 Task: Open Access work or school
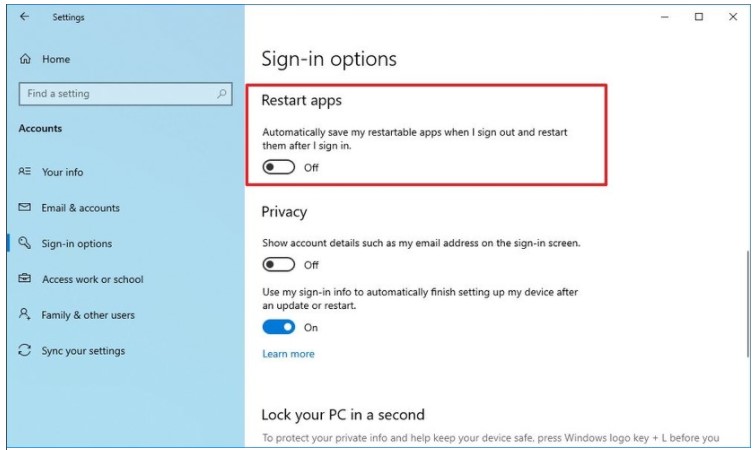tap(92, 279)
